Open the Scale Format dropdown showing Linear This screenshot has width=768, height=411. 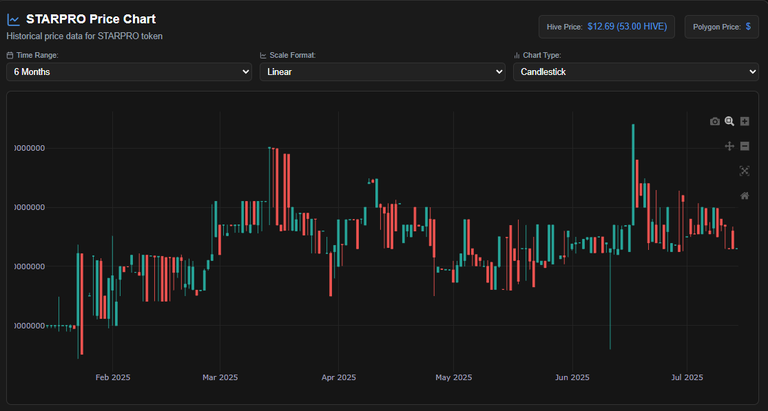pos(383,72)
